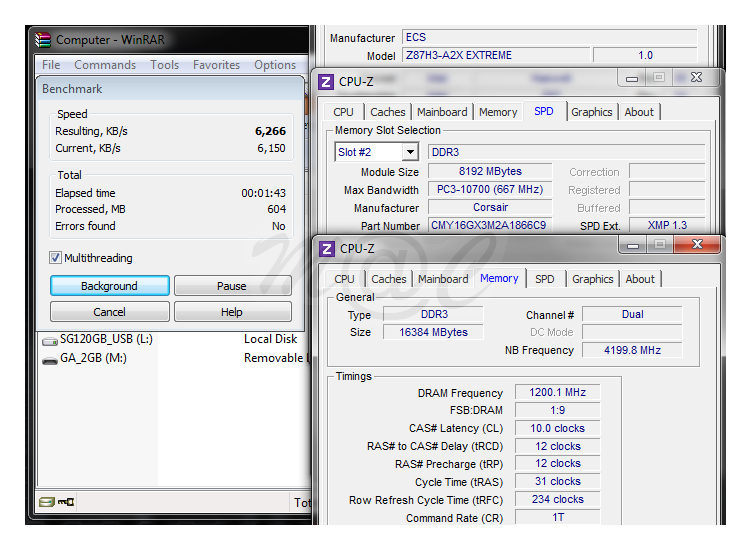Click the Background button in Benchmark dialog
This screenshot has width=751, height=550.
pyautogui.click(x=109, y=286)
